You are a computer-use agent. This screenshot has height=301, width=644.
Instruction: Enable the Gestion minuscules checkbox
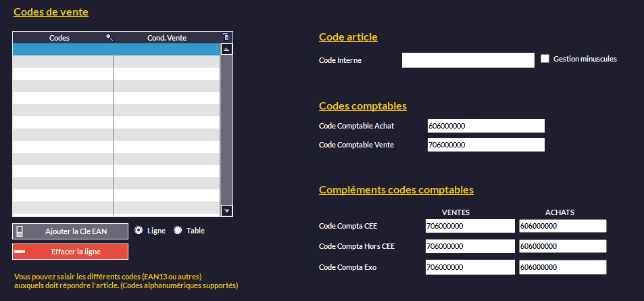point(545,59)
